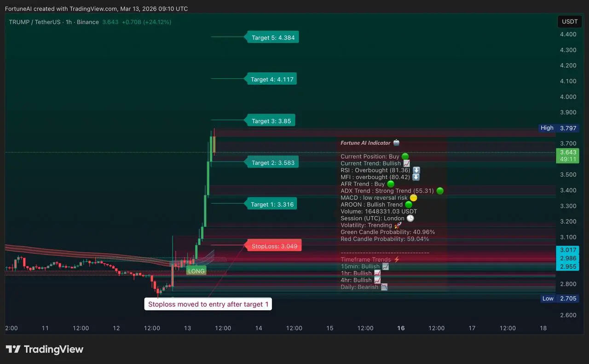Click the lightning icon beside Timeframe Trends
The height and width of the screenshot is (364, 589).
coord(397,260)
